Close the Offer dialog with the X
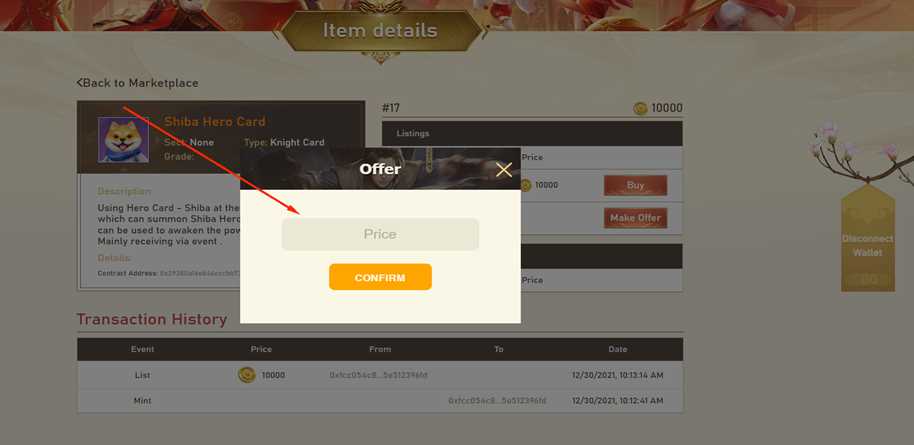This screenshot has width=914, height=445. [504, 170]
